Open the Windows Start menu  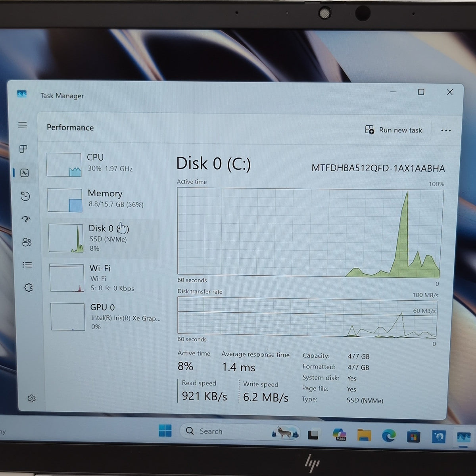click(165, 430)
